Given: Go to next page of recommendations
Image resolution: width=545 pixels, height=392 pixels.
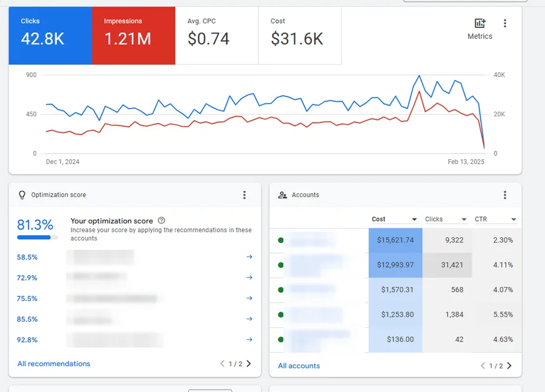Looking at the screenshot, I should pos(248,364).
